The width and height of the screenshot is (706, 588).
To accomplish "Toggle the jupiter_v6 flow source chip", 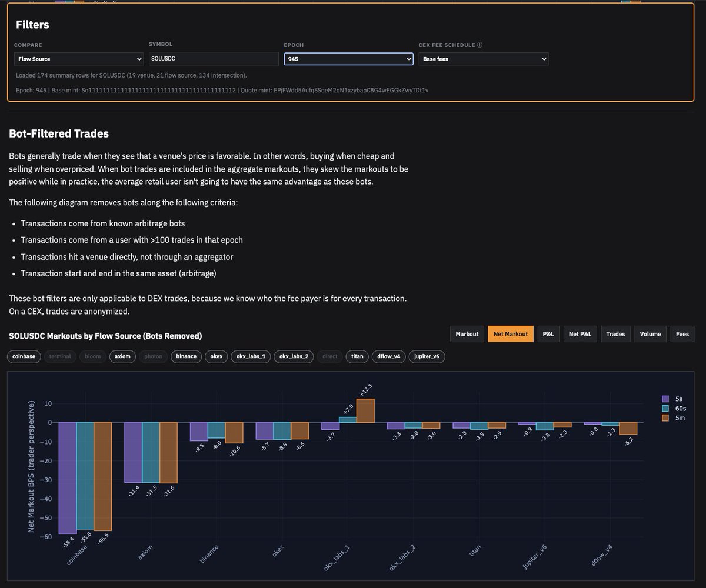I will tap(427, 356).
